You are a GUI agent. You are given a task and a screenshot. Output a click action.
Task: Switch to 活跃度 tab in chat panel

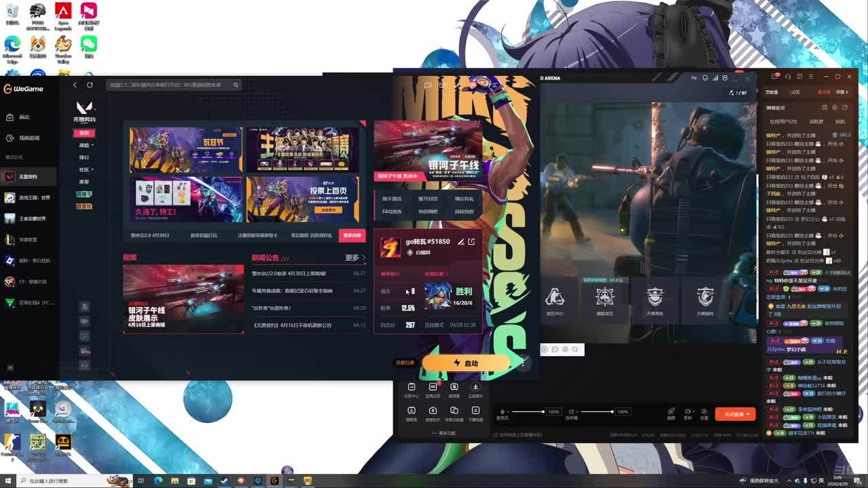click(816, 121)
